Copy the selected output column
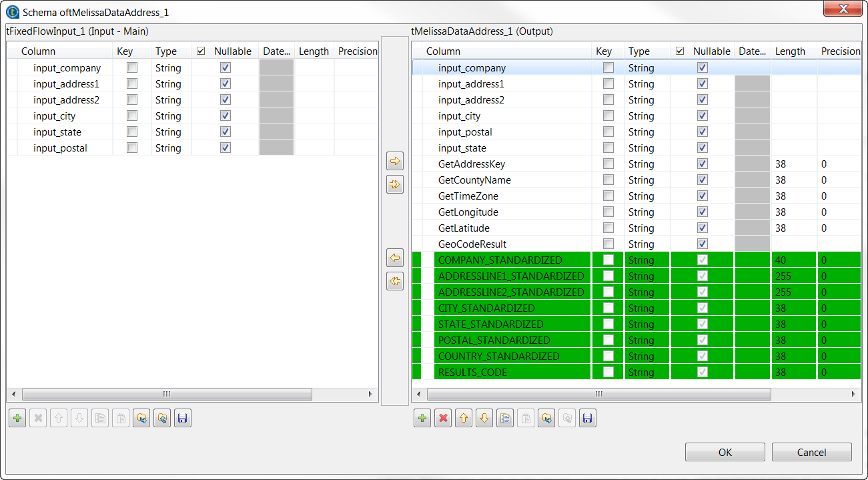This screenshot has width=868, height=480. pyautogui.click(x=505, y=418)
